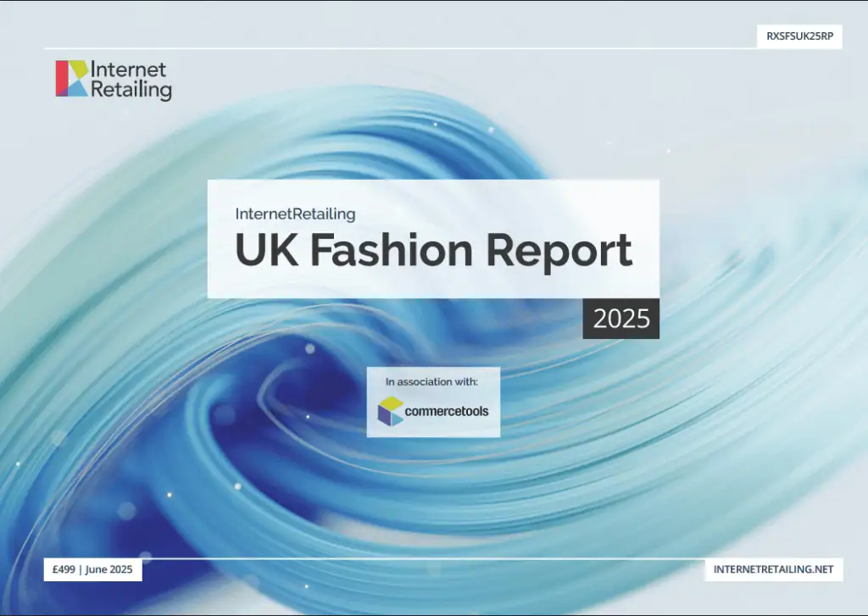Click the red segment of the Internet Retailing logo
The height and width of the screenshot is (616, 868).
[x=61, y=78]
